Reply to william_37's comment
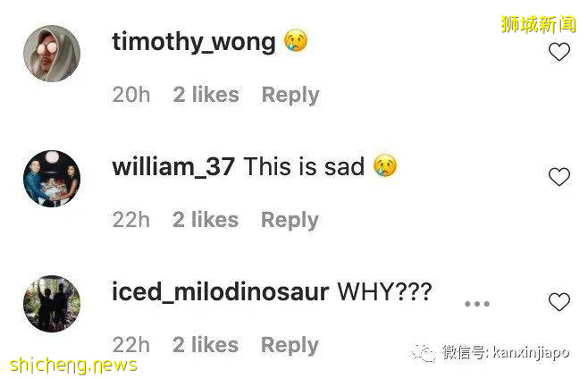This screenshot has height=379, width=588. click(x=290, y=220)
